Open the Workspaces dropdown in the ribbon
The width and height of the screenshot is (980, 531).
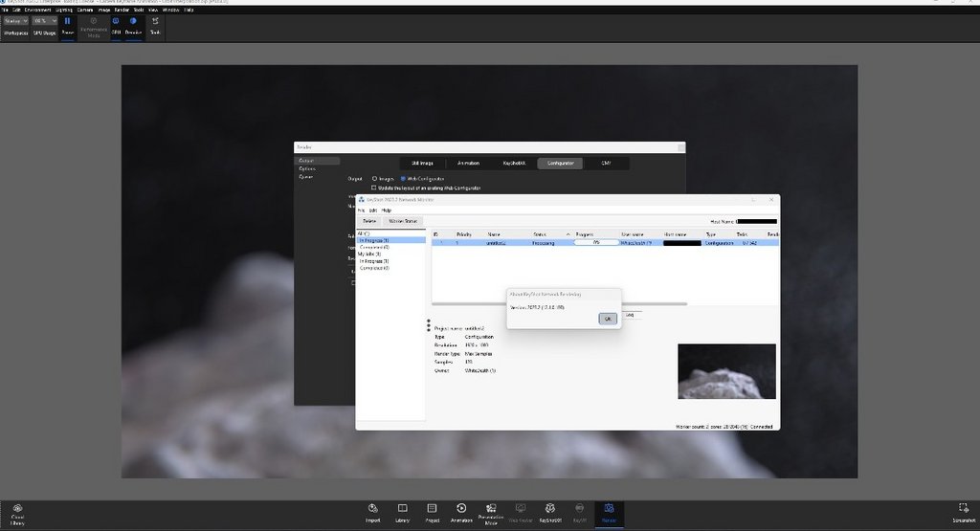(15, 21)
